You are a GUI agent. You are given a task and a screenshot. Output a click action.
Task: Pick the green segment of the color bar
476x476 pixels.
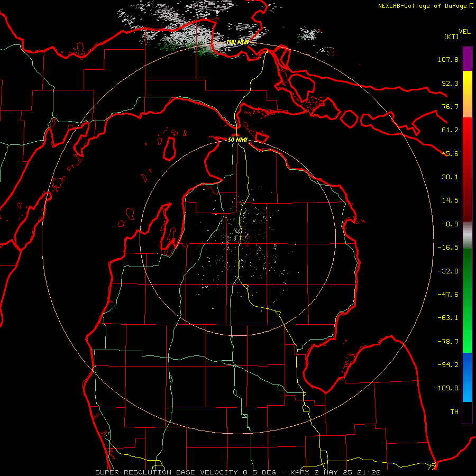click(467, 300)
